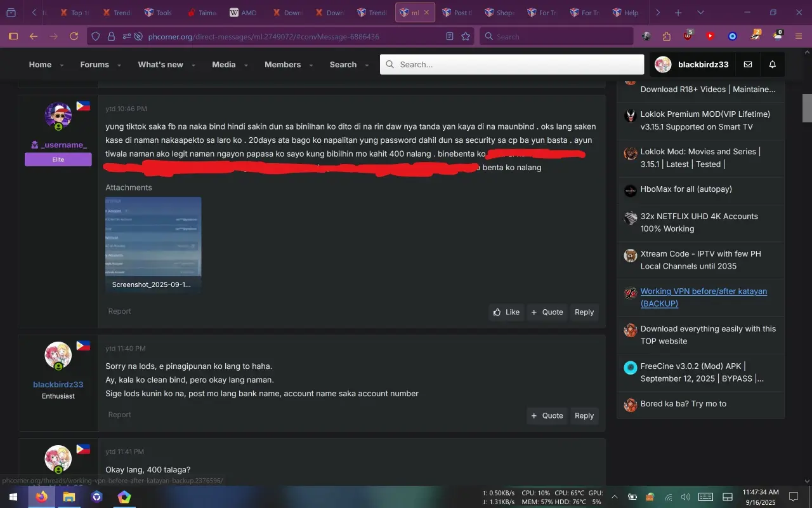Open the alerts bell icon
The image size is (812, 508).
pos(772,64)
